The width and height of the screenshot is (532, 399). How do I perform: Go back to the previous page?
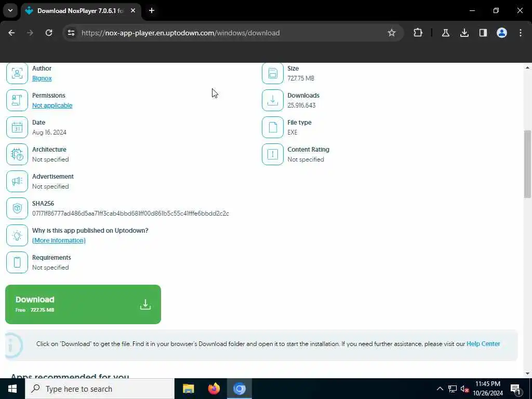click(x=11, y=33)
